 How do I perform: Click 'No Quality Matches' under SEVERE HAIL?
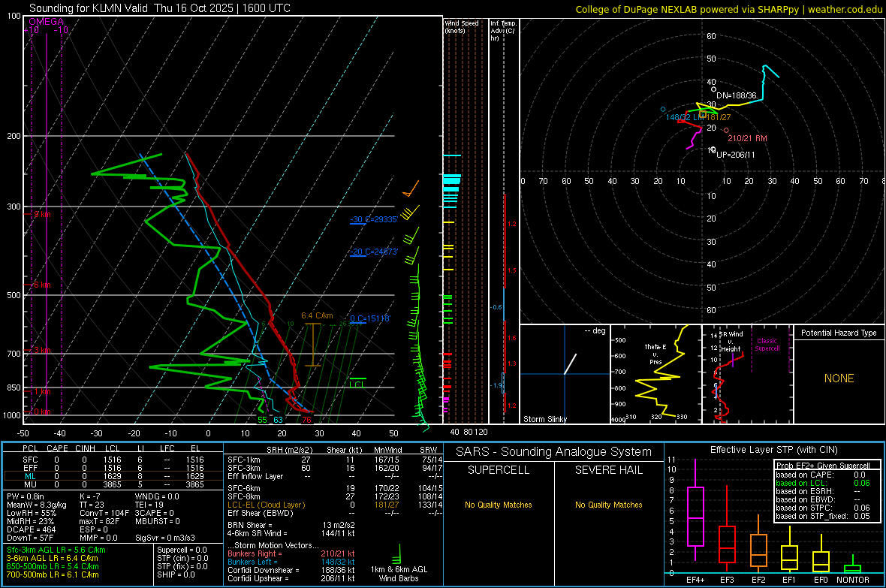608,505
